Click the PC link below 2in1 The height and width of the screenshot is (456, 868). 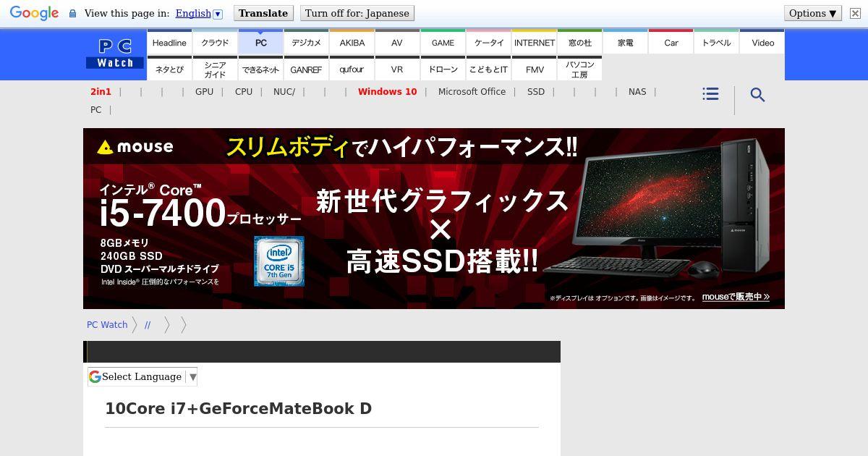[x=95, y=109]
